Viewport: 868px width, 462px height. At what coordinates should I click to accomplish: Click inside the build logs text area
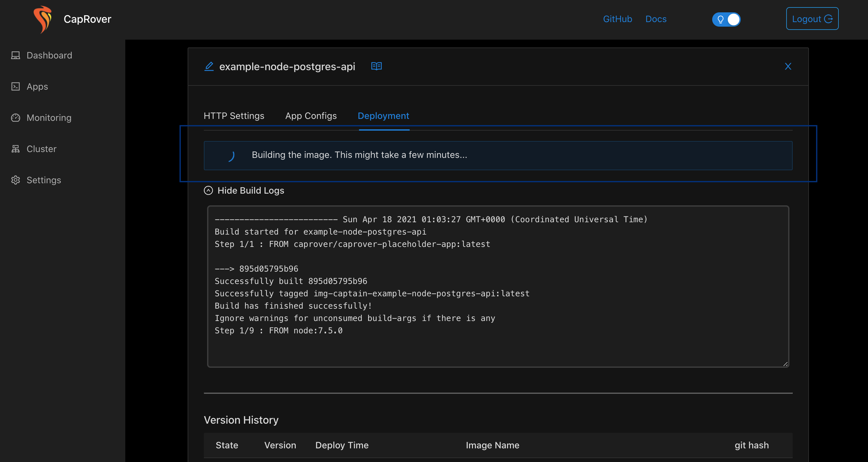498,286
